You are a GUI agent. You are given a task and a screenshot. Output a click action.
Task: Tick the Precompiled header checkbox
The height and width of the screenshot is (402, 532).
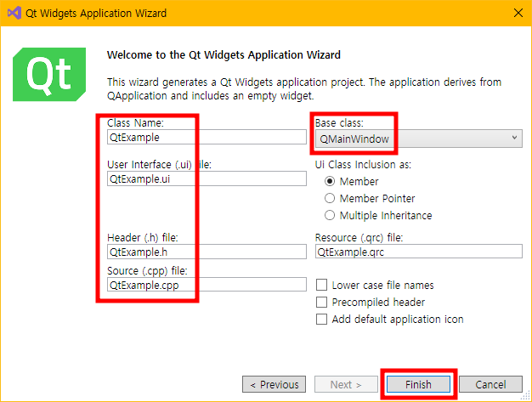[x=321, y=302]
